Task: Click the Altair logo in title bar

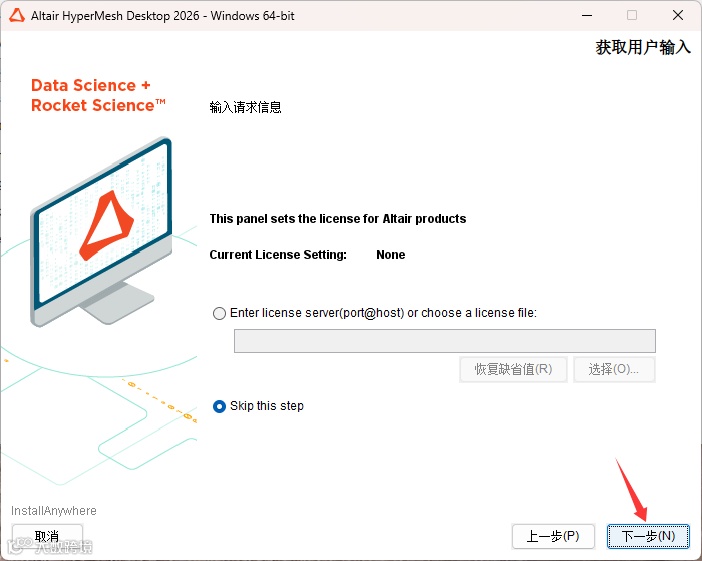Action: click(17, 15)
